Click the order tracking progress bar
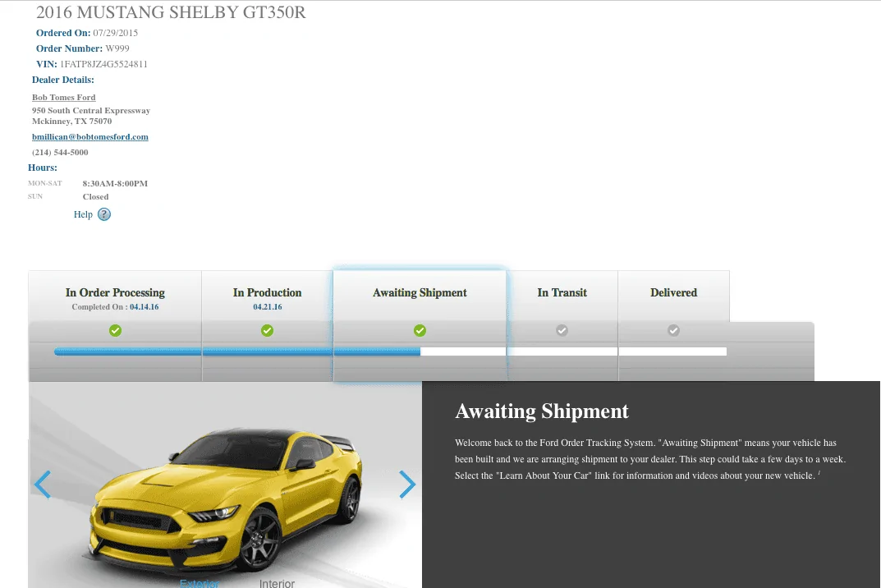 tap(391, 351)
